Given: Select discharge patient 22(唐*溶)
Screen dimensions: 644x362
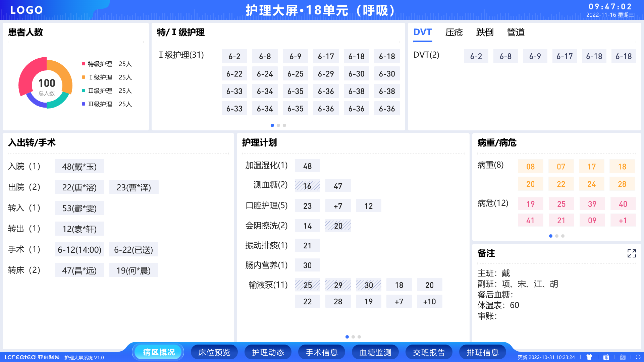Looking at the screenshot, I should 79,187.
